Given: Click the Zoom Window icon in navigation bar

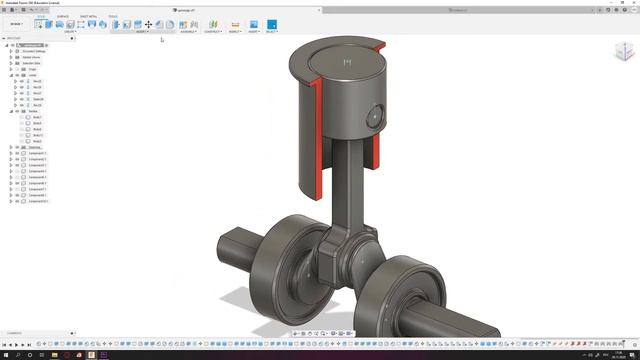Looking at the screenshot, I should point(323,333).
